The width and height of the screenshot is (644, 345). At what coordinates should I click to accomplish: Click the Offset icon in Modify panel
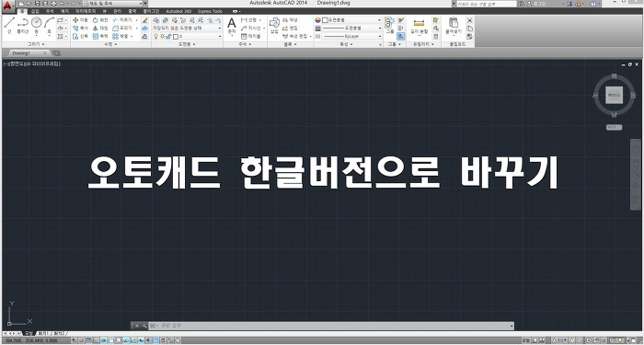(x=145, y=36)
